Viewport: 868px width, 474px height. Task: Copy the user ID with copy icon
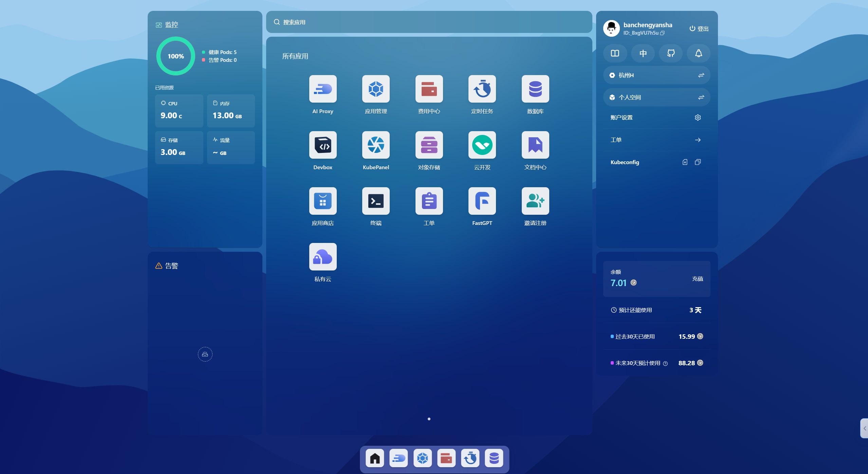(x=662, y=33)
